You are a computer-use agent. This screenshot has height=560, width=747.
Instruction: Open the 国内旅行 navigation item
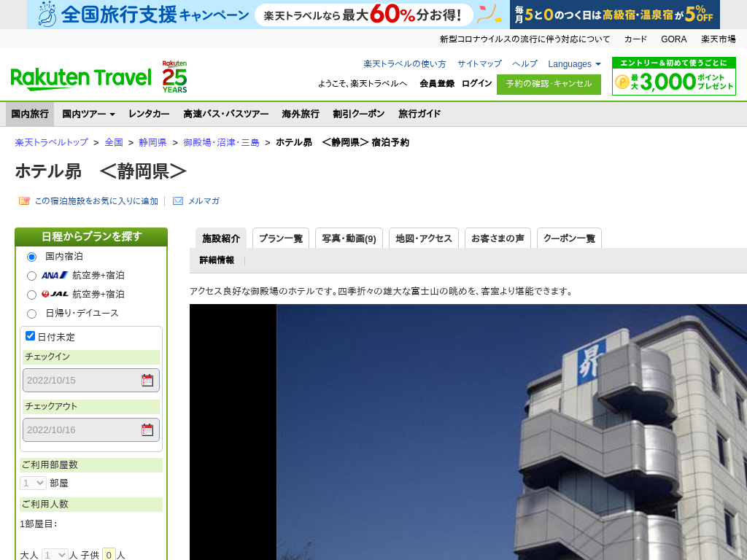[x=30, y=114]
